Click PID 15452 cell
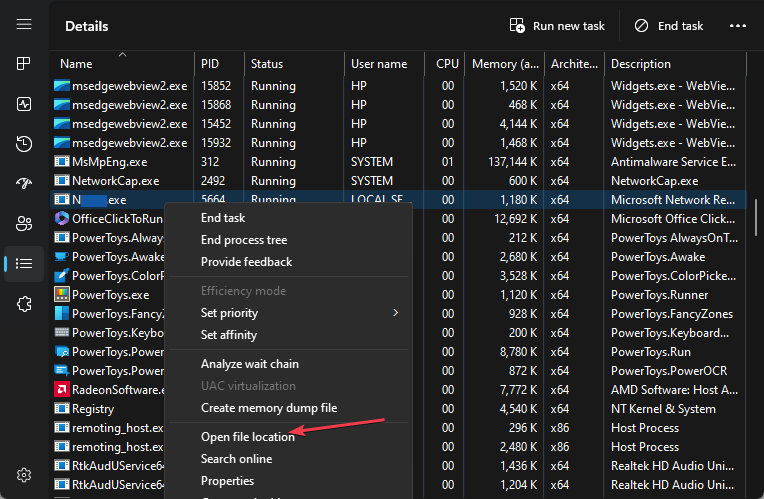The image size is (764, 499). pyautogui.click(x=216, y=124)
